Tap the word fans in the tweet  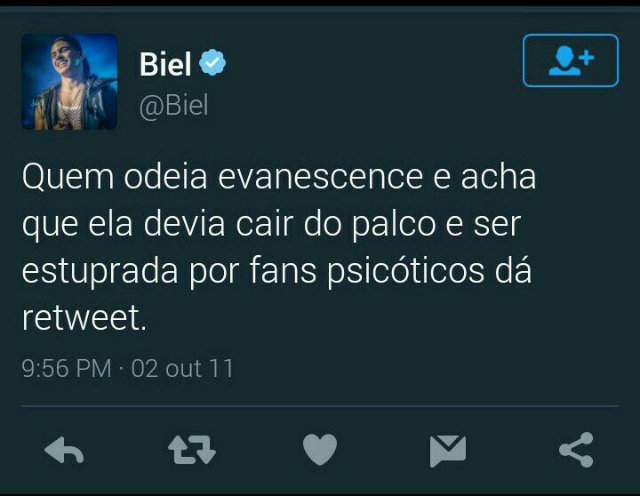pyautogui.click(x=283, y=270)
